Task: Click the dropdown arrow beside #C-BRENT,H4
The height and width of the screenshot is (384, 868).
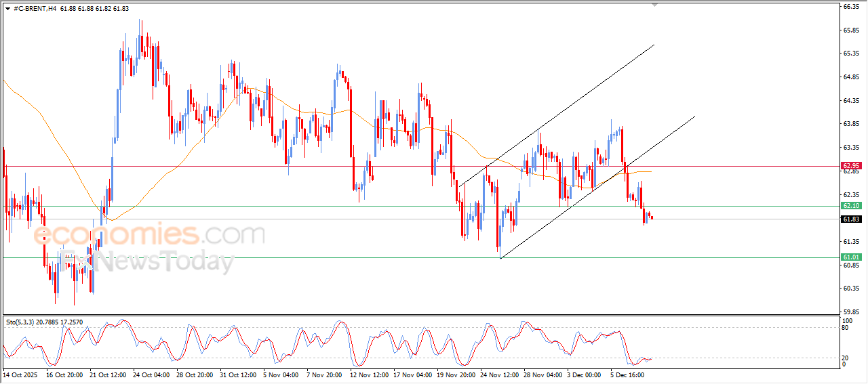Action: tap(7, 8)
